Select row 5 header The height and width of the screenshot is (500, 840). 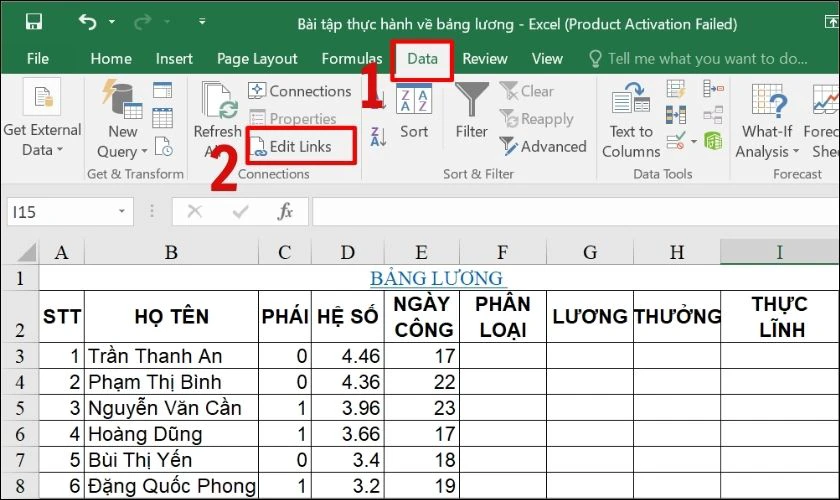20,408
